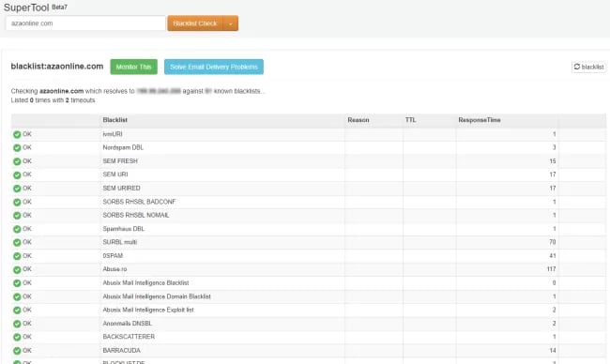Screen dimensions: 610x364
Task: Click the Blacklist Check button
Action: pos(195,23)
